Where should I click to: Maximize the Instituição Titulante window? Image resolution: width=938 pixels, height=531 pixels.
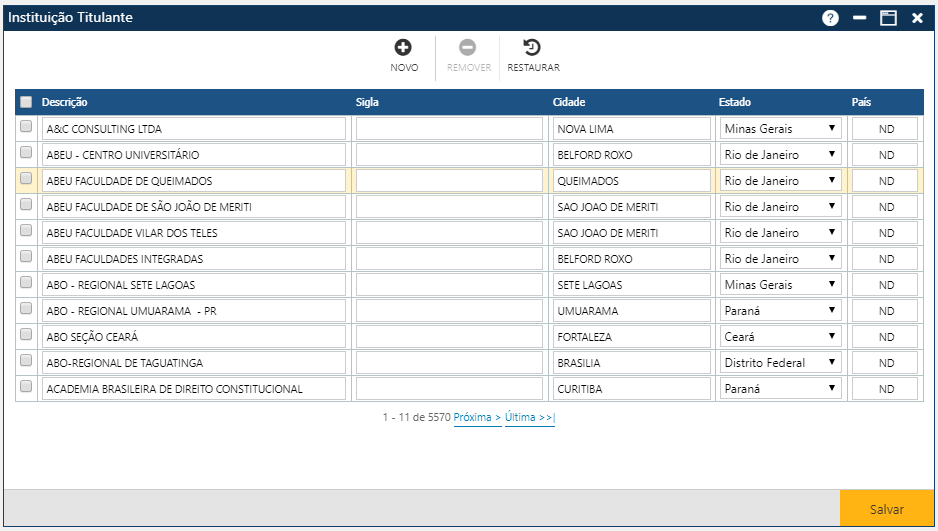[888, 18]
